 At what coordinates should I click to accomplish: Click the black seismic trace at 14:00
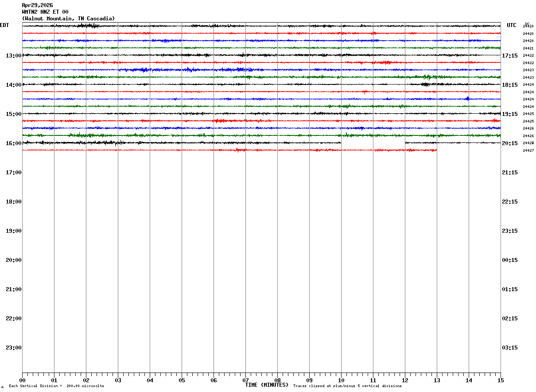pos(261,85)
